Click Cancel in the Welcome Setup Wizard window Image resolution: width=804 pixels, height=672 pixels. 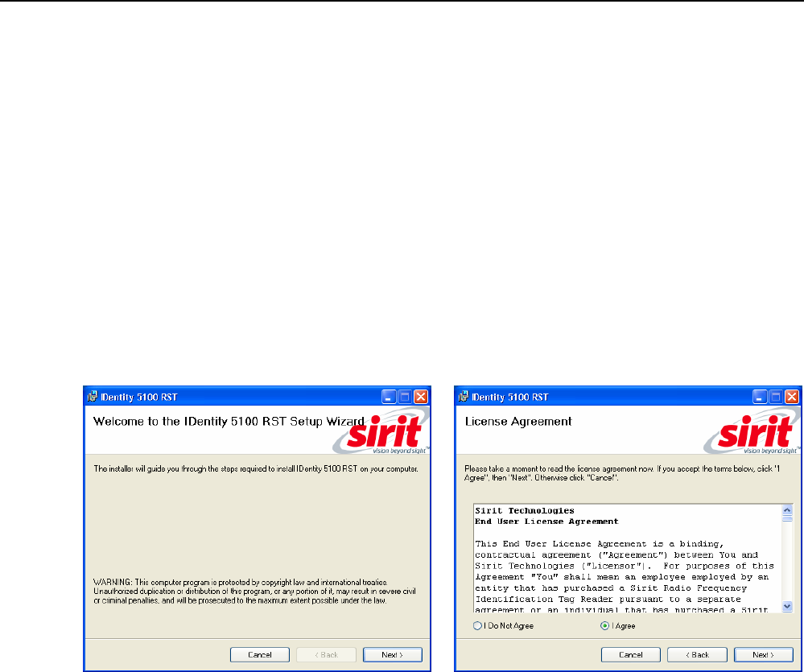[x=259, y=654]
